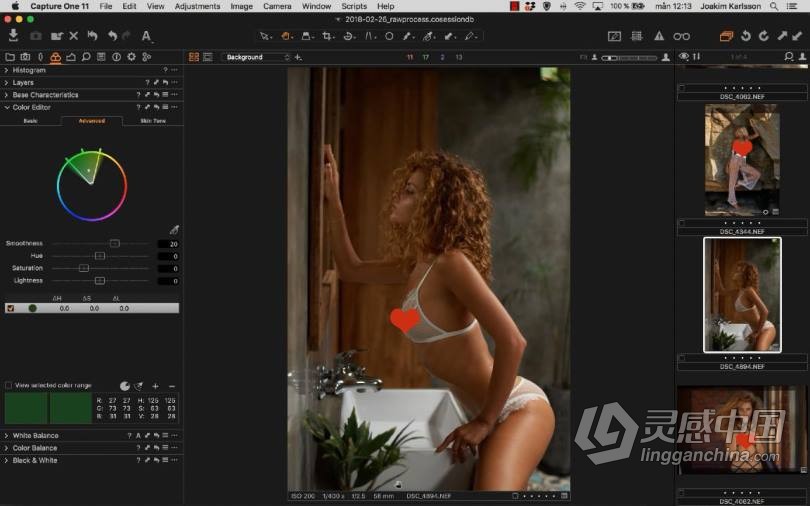Select the Advanced tab in Color Editor

point(92,121)
